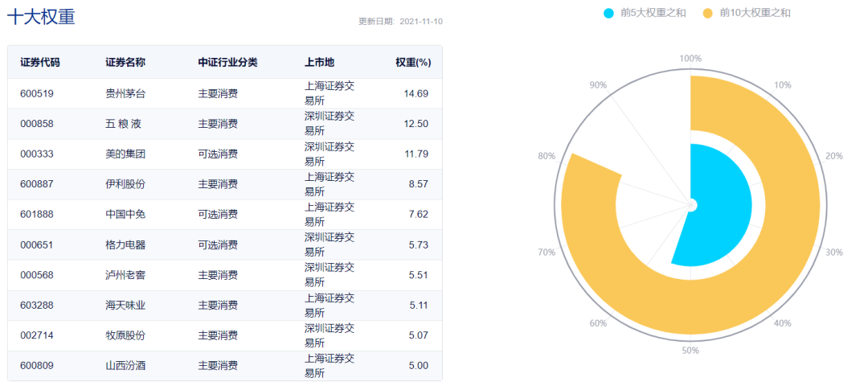Click the 中证行业分类 column header
The image size is (868, 386).
click(227, 63)
